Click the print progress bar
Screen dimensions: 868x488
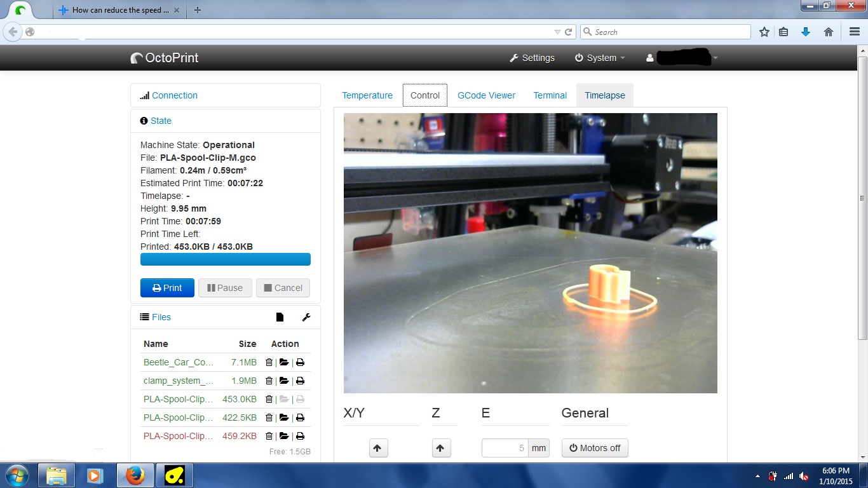pyautogui.click(x=226, y=259)
